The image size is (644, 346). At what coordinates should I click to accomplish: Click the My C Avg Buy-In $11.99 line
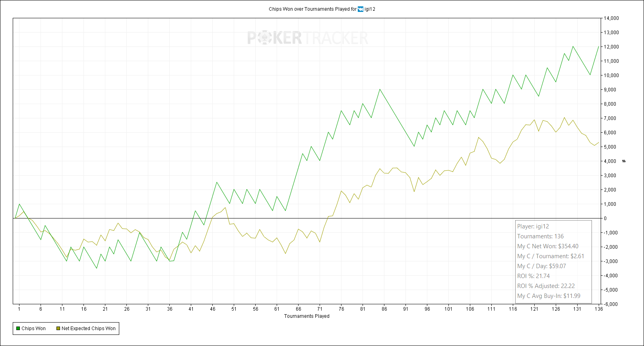tap(549, 296)
